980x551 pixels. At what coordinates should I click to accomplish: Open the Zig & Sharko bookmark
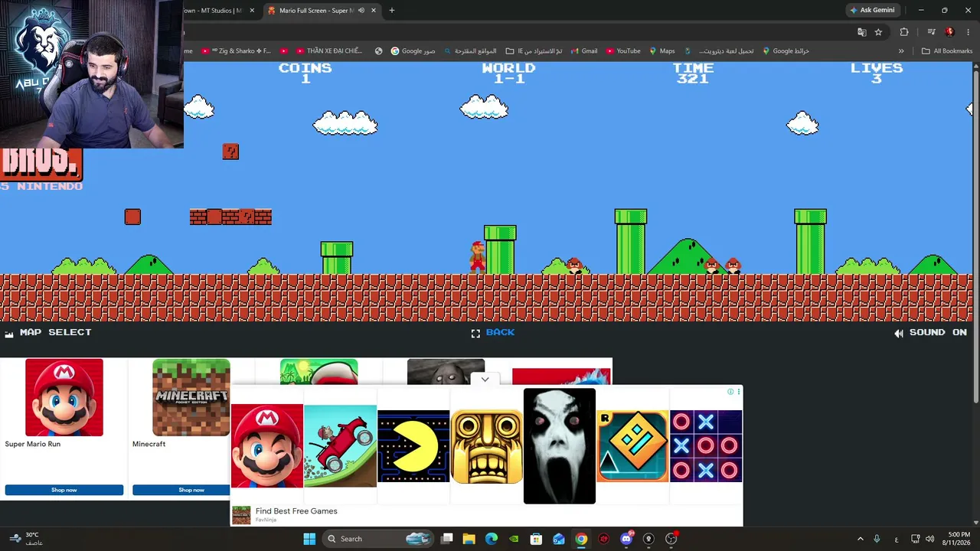tap(236, 51)
